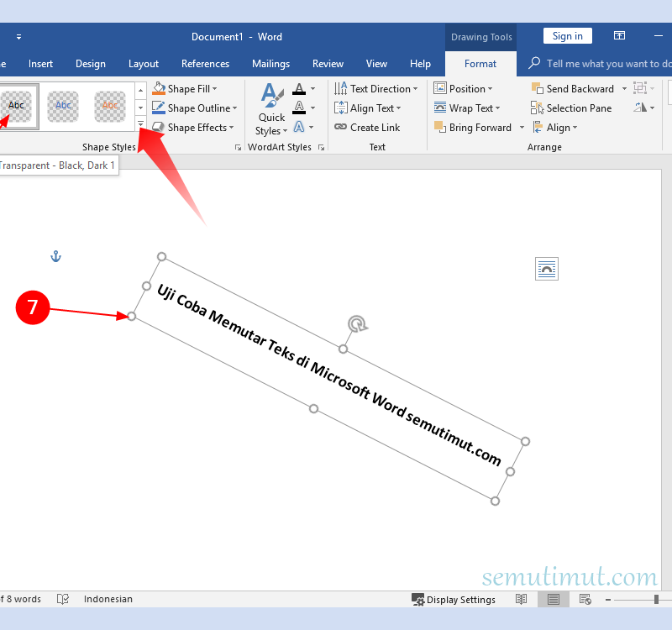672x630 pixels.
Task: Click the Text Effects glowing A icon
Action: coord(299,127)
